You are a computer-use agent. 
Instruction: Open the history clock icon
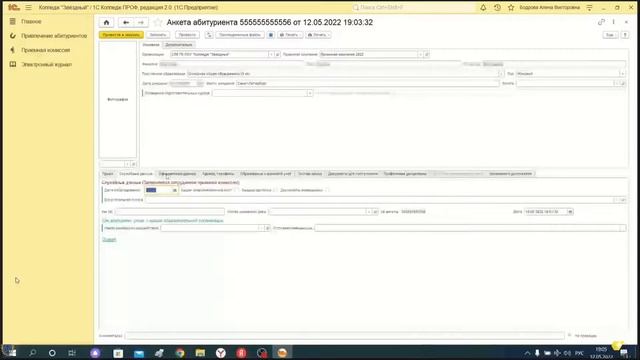click(497, 7)
